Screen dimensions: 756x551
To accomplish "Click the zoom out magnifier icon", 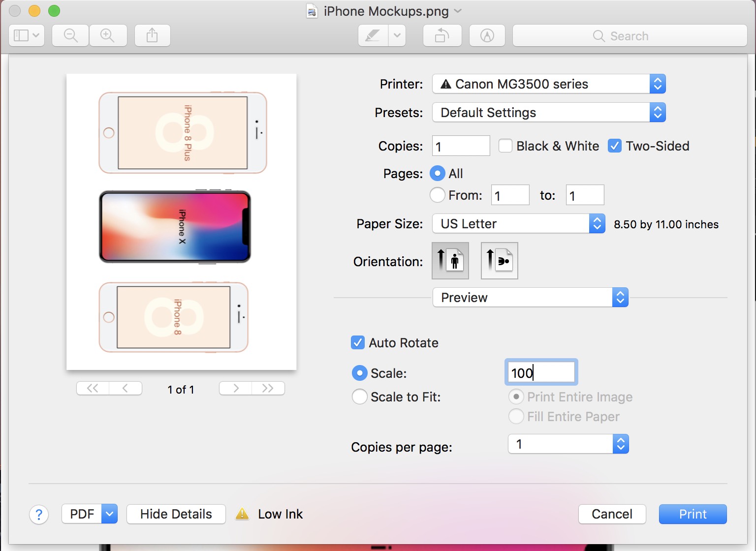I will [x=70, y=35].
